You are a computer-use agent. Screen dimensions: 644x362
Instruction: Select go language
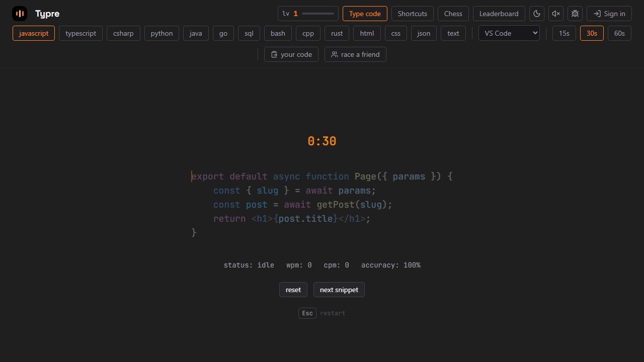click(x=223, y=33)
